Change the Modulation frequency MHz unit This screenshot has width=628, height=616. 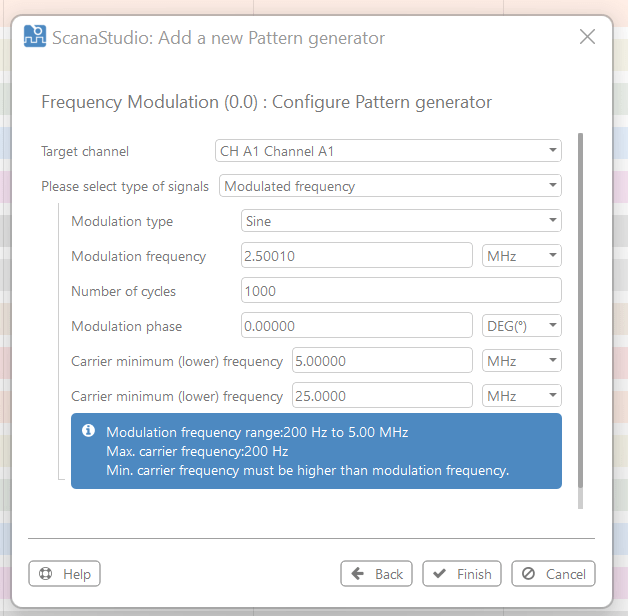coord(521,256)
